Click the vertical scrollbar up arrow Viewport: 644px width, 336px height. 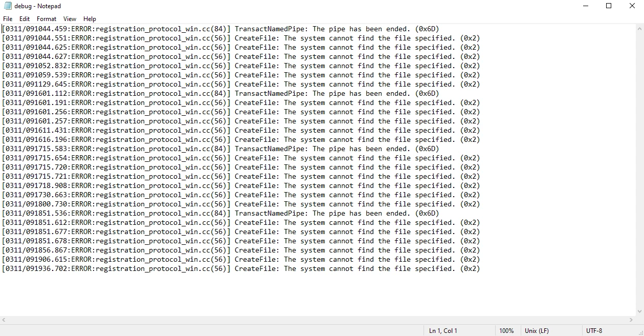point(639,28)
